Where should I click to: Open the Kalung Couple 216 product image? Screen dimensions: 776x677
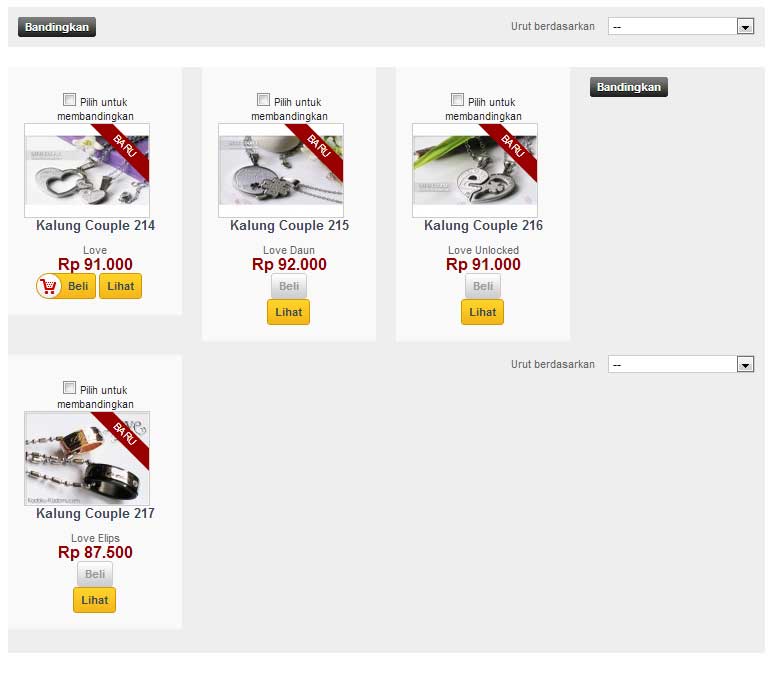coord(475,170)
